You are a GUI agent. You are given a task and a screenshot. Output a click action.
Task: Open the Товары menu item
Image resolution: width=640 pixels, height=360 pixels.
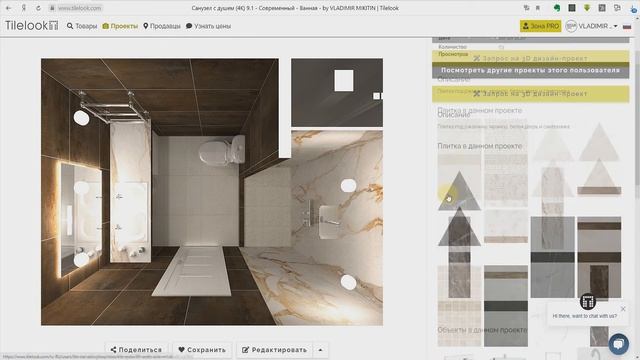click(86, 26)
